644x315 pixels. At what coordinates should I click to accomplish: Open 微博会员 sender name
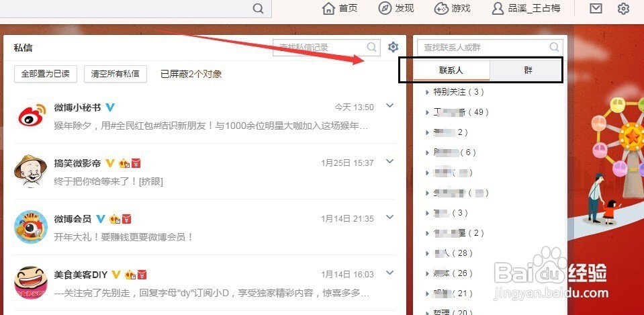[x=73, y=220]
